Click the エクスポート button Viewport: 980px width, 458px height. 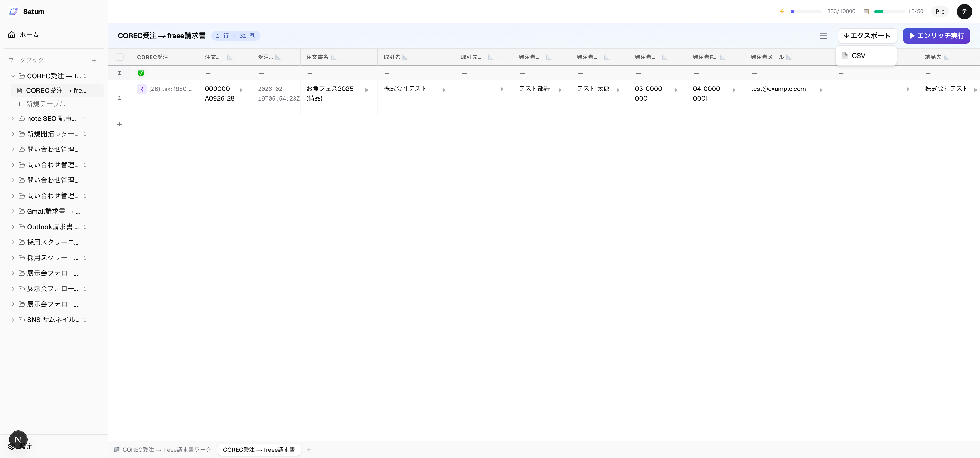point(867,36)
